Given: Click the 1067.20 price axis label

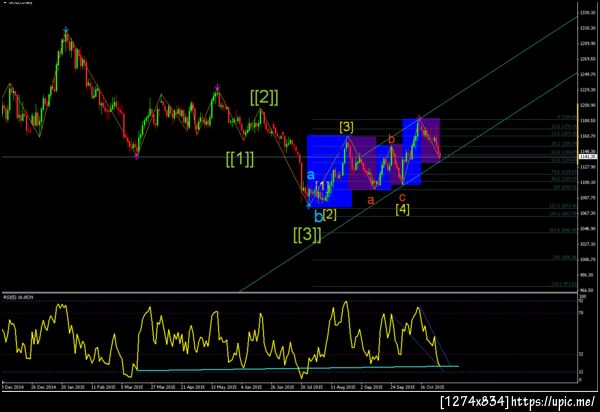Looking at the screenshot, I should pyautogui.click(x=588, y=213).
